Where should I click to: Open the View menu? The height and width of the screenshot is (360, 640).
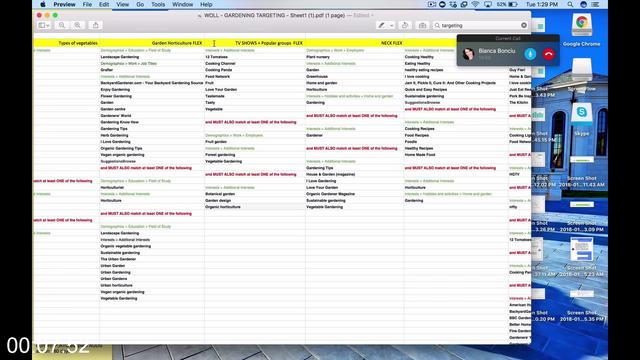click(x=122, y=4)
